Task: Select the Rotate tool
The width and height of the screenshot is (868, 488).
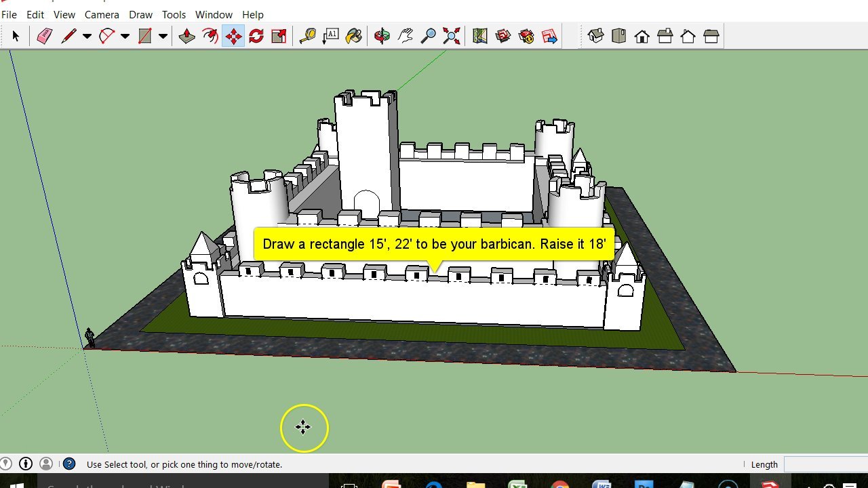Action: coord(256,35)
